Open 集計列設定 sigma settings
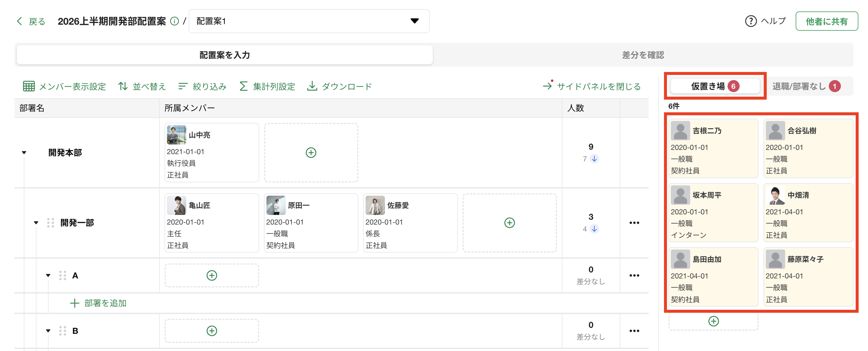Image resolution: width=868 pixels, height=351 pixels. click(x=243, y=86)
